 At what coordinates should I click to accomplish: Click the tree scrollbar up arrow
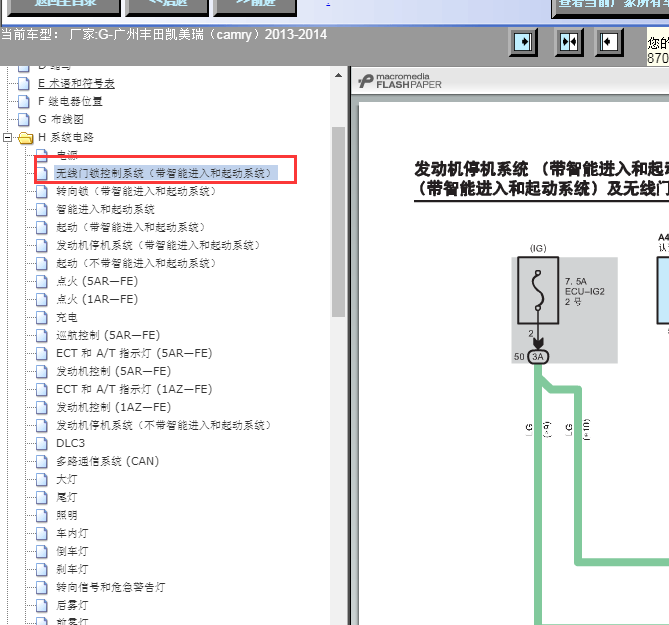pos(338,76)
